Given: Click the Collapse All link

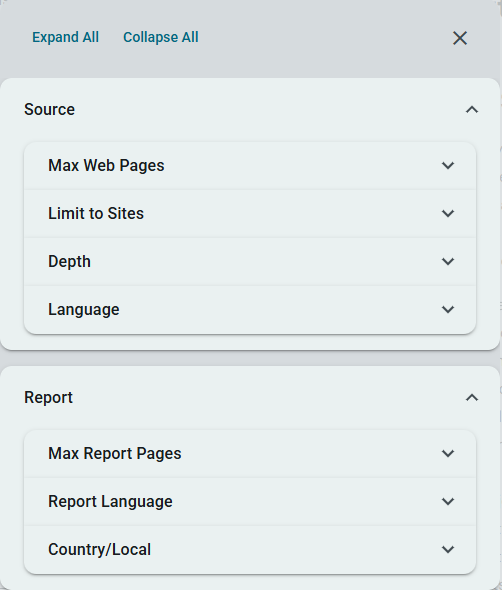Looking at the screenshot, I should click(161, 37).
